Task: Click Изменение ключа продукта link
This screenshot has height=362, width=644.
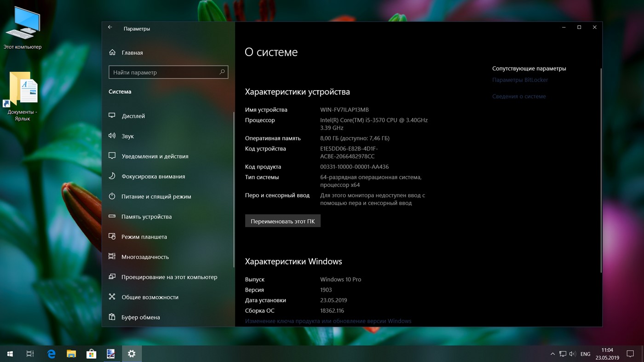Action: pos(328,321)
